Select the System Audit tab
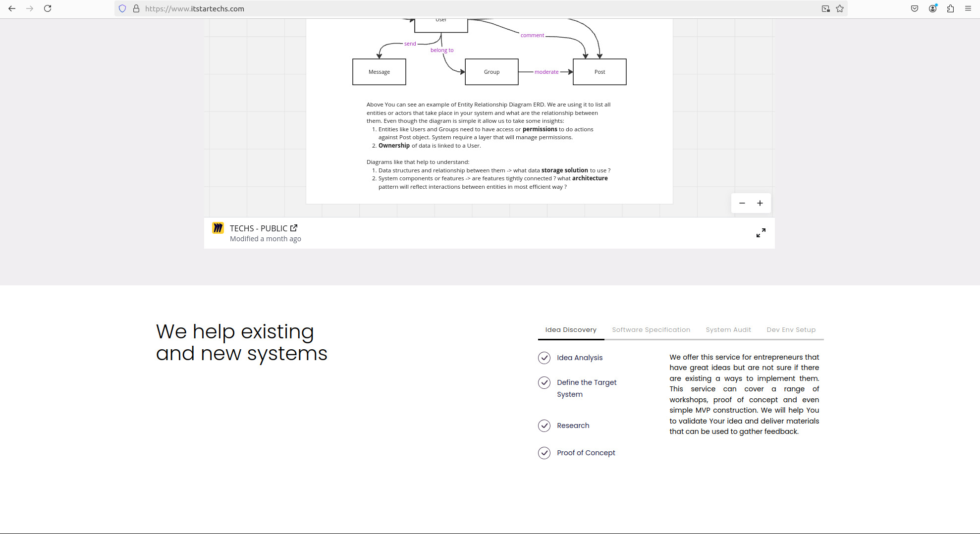980x534 pixels. [x=728, y=329]
